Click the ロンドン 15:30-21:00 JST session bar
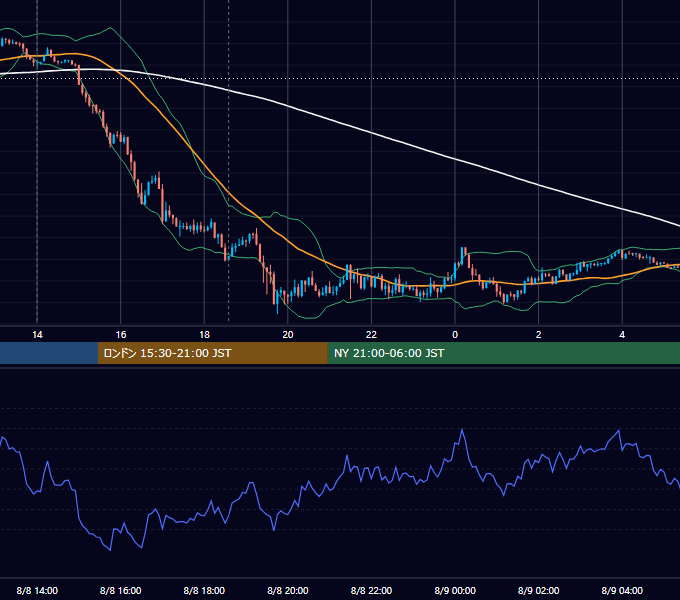Image resolution: width=680 pixels, height=600 pixels. click(x=212, y=353)
